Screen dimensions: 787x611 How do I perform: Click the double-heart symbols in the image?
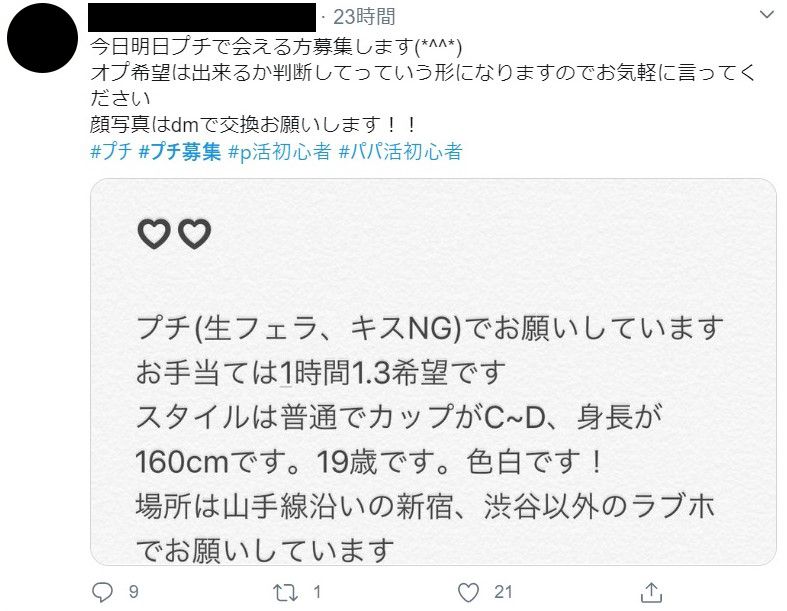174,234
